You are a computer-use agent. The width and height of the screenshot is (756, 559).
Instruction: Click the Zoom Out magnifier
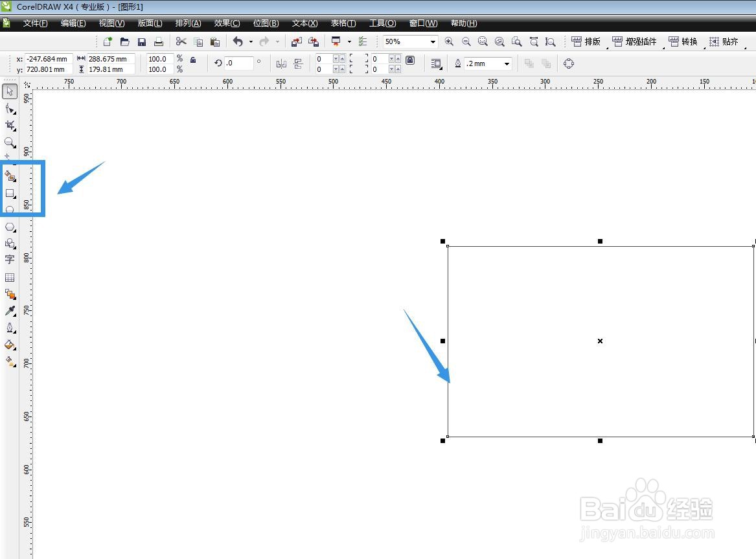(x=466, y=41)
